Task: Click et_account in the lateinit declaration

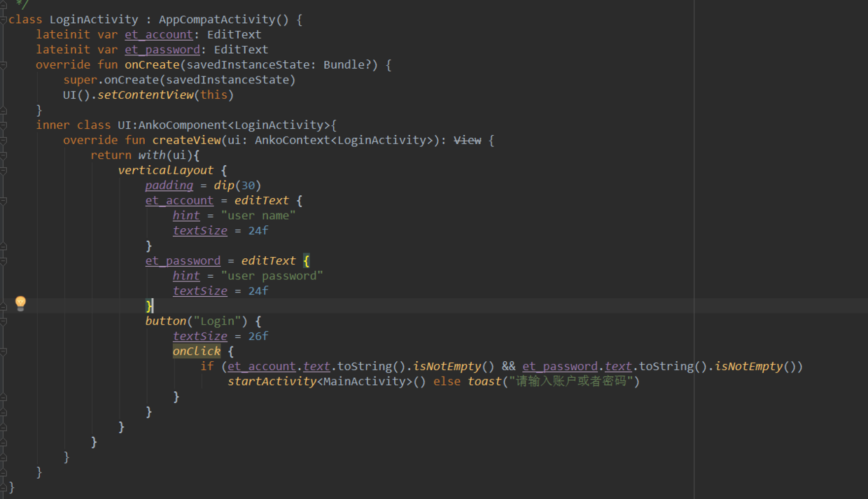Action: click(159, 35)
